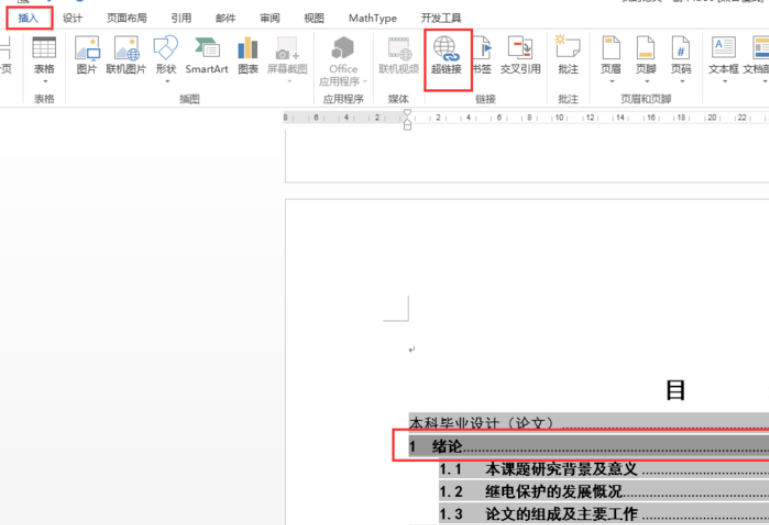Click the Office 应用程序 icon
Viewport: 769px width, 525px height.
343,48
